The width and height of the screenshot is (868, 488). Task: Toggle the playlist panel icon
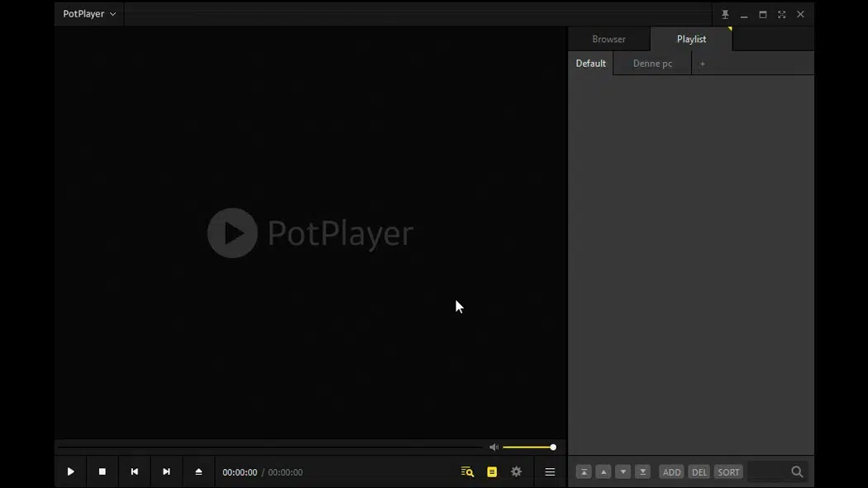[492, 472]
